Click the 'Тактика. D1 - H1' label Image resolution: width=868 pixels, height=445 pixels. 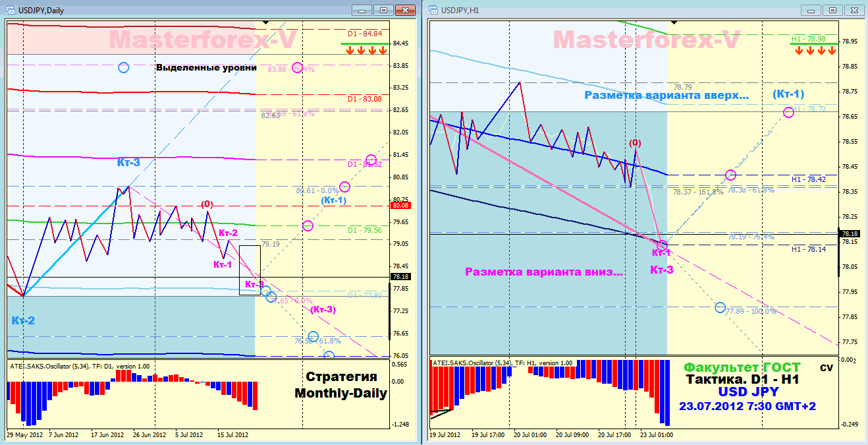point(742,380)
